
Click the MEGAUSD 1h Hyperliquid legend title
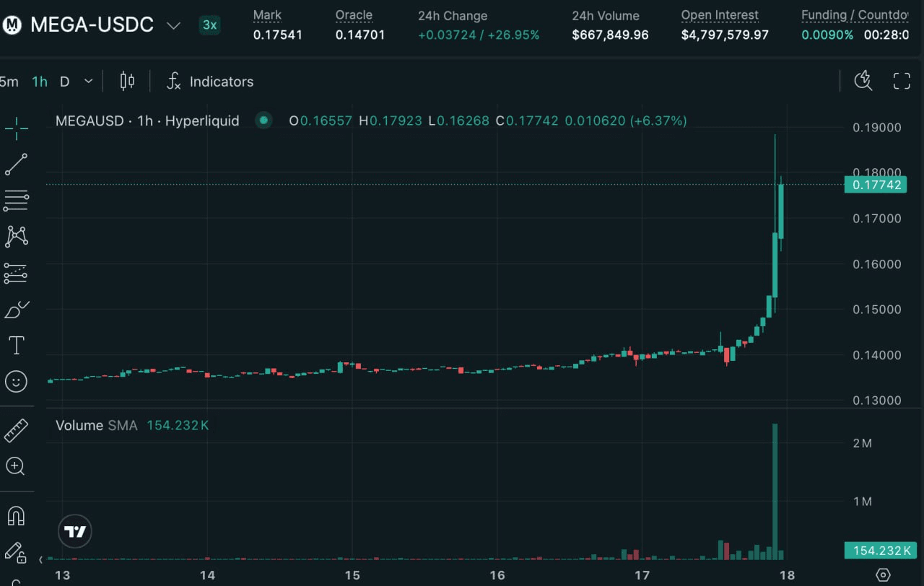click(147, 121)
